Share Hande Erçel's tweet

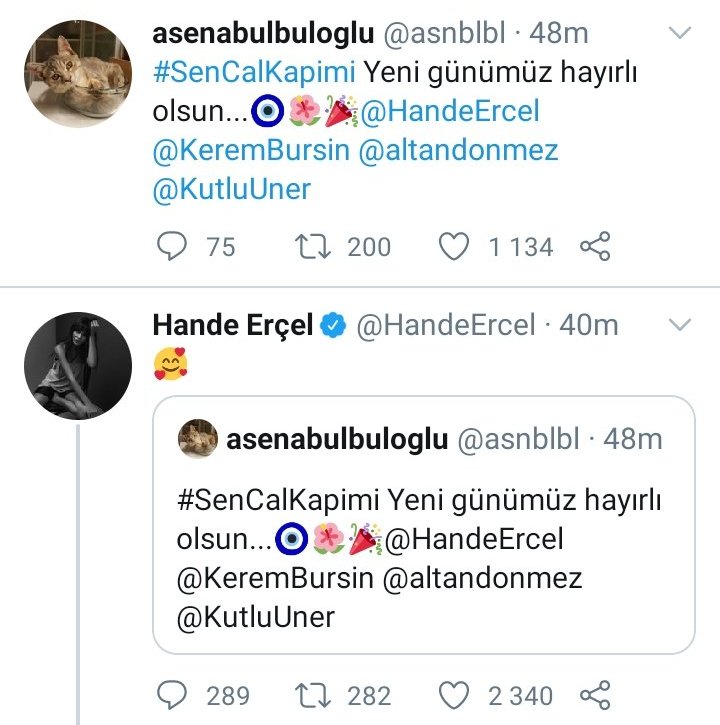[x=595, y=695]
